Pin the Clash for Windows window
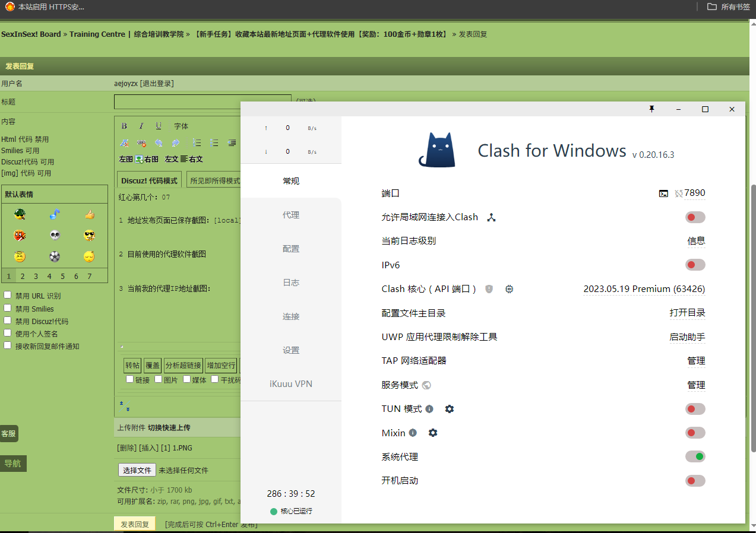Image resolution: width=756 pixels, height=533 pixels. click(x=651, y=109)
